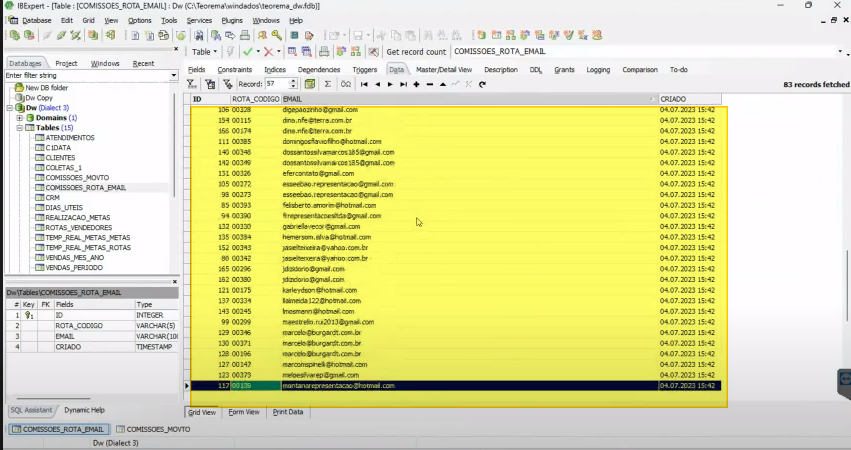The image size is (851, 450).
Task: Click the ROTA_CODIGO column header
Action: pyautogui.click(x=255, y=99)
